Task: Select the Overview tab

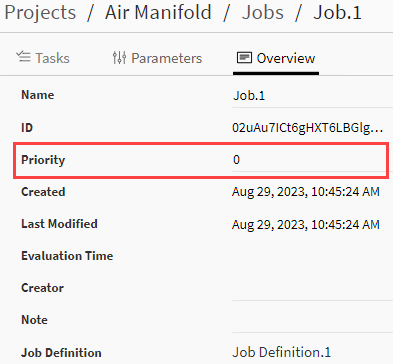Action: click(276, 58)
